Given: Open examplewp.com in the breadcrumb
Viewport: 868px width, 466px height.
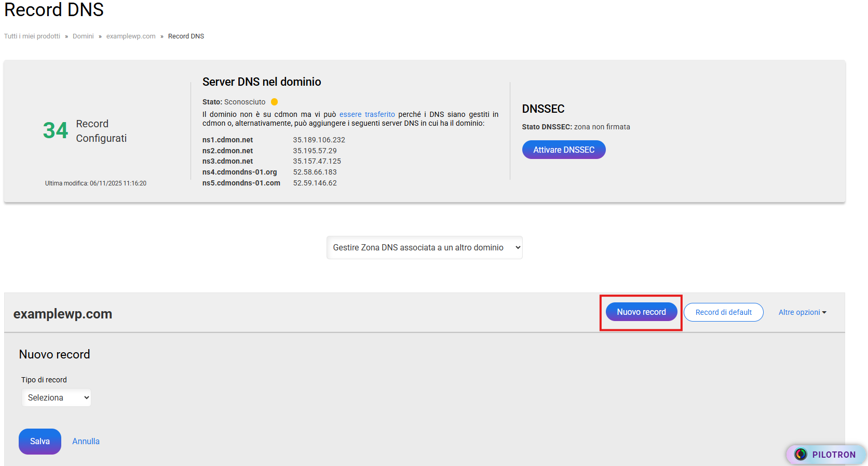Looking at the screenshot, I should point(131,36).
